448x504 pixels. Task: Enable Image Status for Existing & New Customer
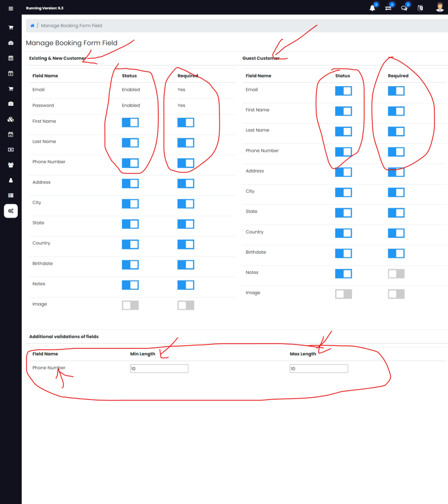(x=130, y=305)
